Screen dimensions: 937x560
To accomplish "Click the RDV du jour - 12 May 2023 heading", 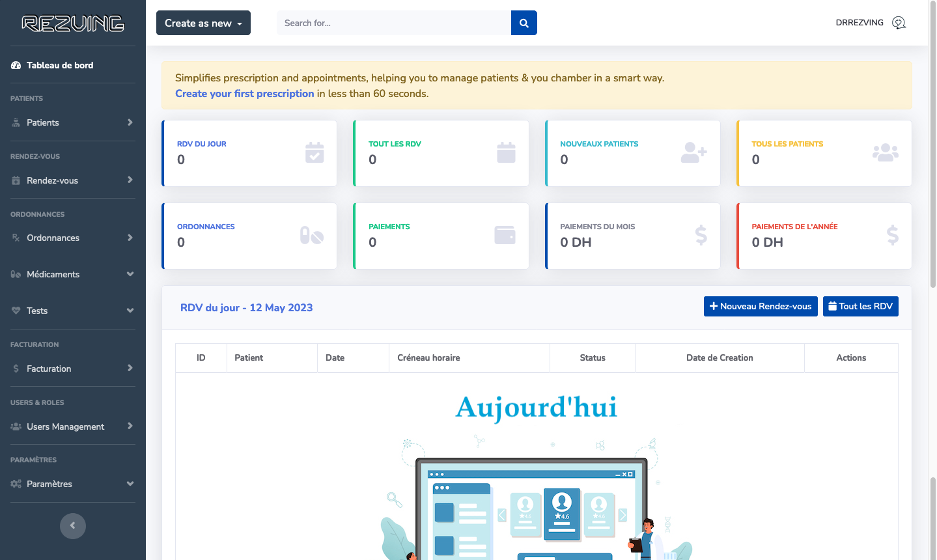I will pos(246,307).
